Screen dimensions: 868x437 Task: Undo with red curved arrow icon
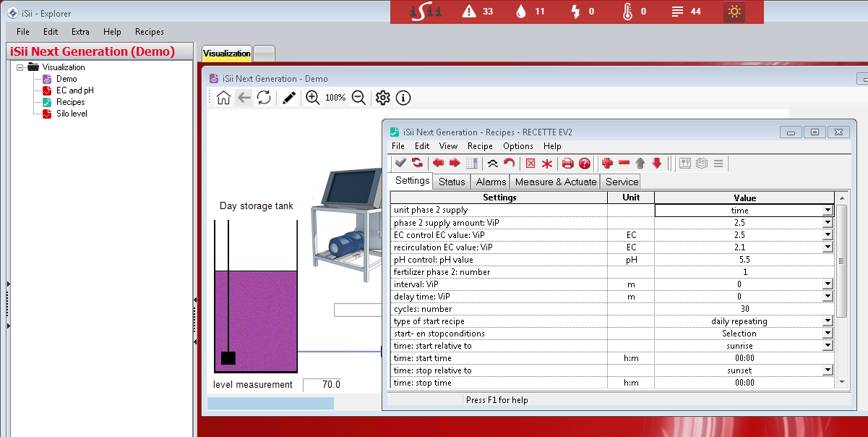509,163
